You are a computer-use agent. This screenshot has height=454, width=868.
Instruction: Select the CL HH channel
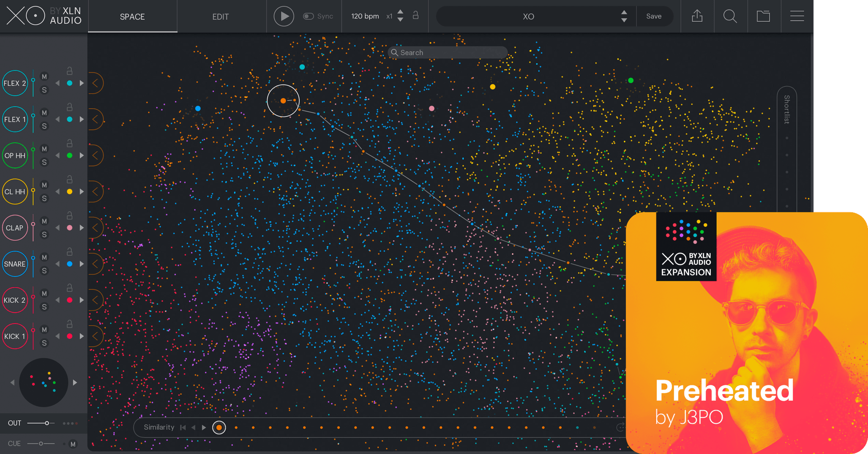[x=15, y=192]
